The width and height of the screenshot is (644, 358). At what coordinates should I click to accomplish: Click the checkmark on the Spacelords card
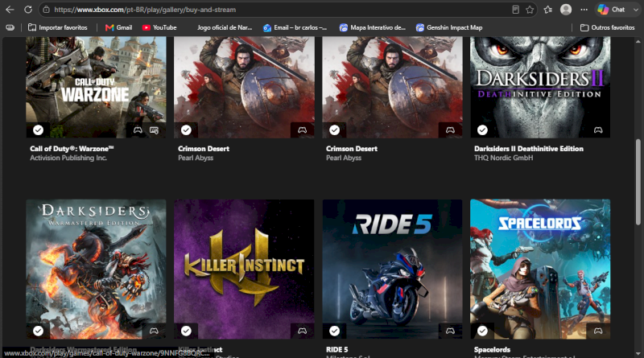point(482,331)
